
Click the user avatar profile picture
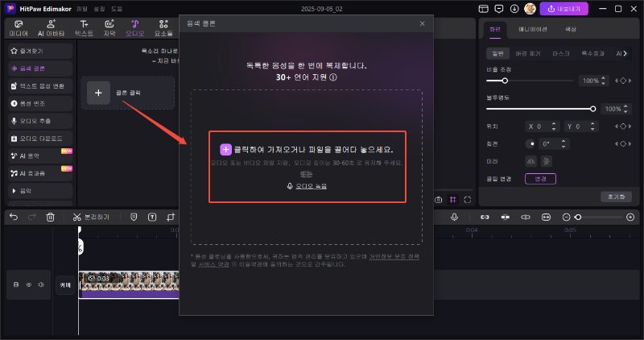530,9
